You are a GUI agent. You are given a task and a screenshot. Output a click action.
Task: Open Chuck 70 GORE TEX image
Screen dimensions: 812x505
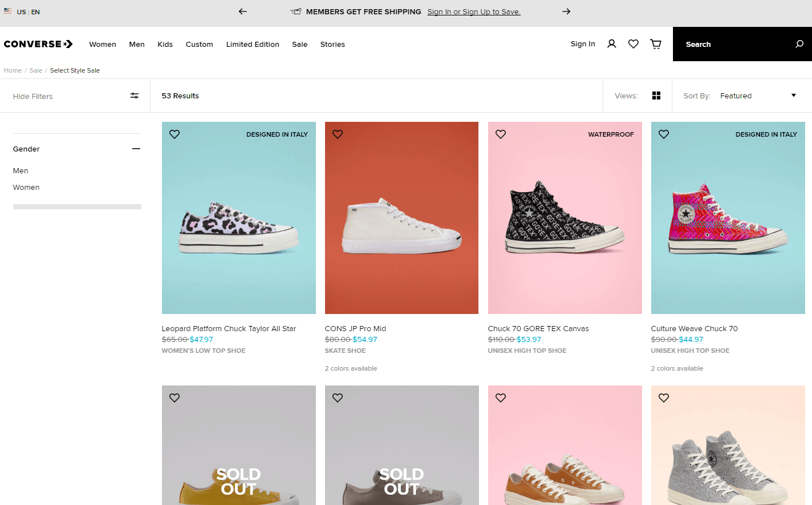565,217
